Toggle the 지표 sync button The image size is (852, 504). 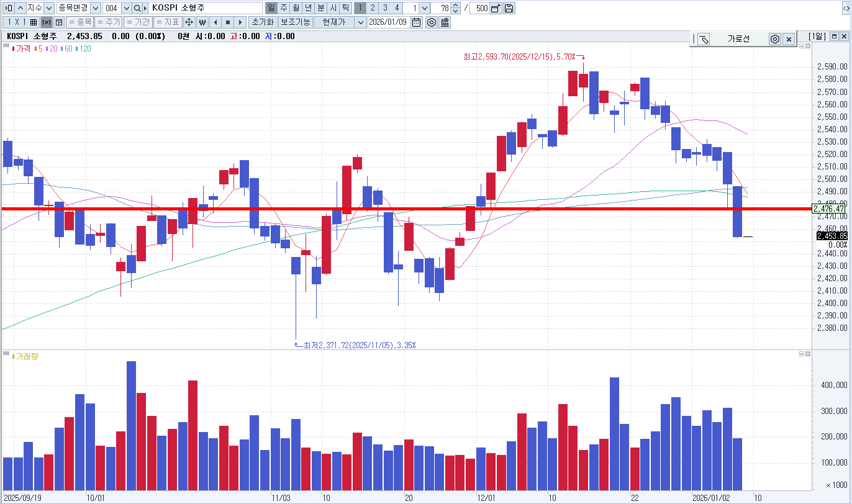(168, 22)
